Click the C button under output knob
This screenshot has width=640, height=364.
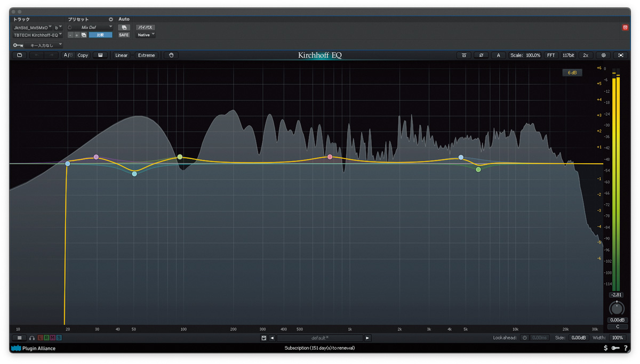[618, 327]
